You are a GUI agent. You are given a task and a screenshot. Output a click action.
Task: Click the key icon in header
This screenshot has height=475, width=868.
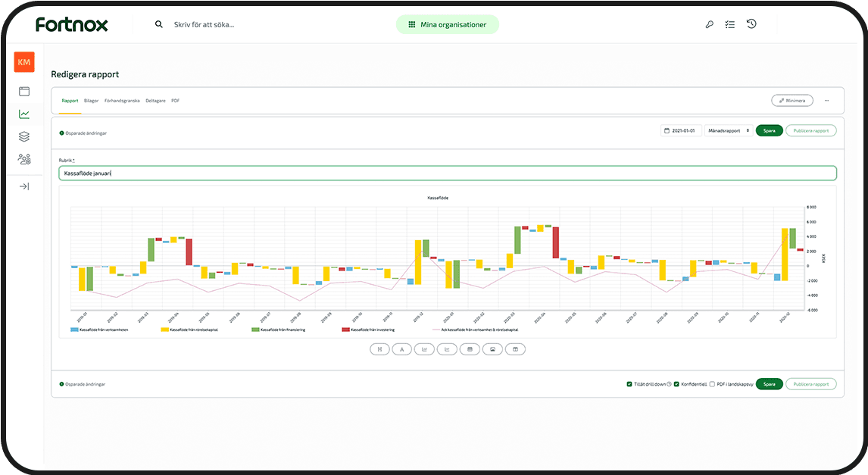(709, 24)
